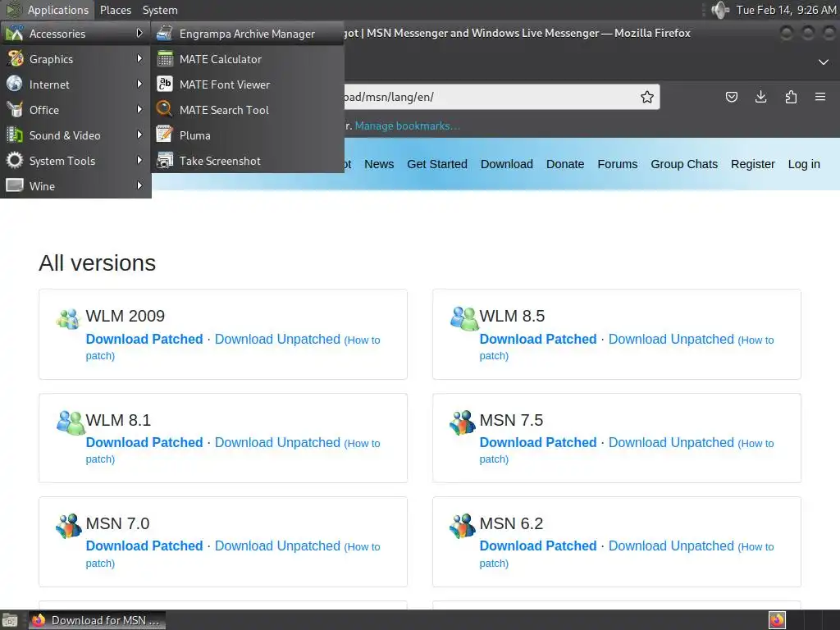Viewport: 840px width, 630px height.
Task: Click the search tool magnifier icon
Action: [x=164, y=109]
